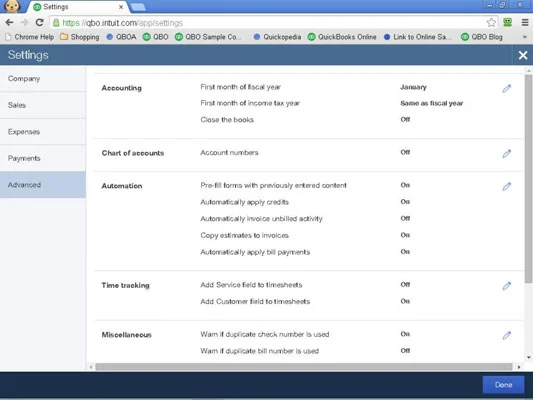
Task: Select the Advanced settings tab
Action: point(43,185)
